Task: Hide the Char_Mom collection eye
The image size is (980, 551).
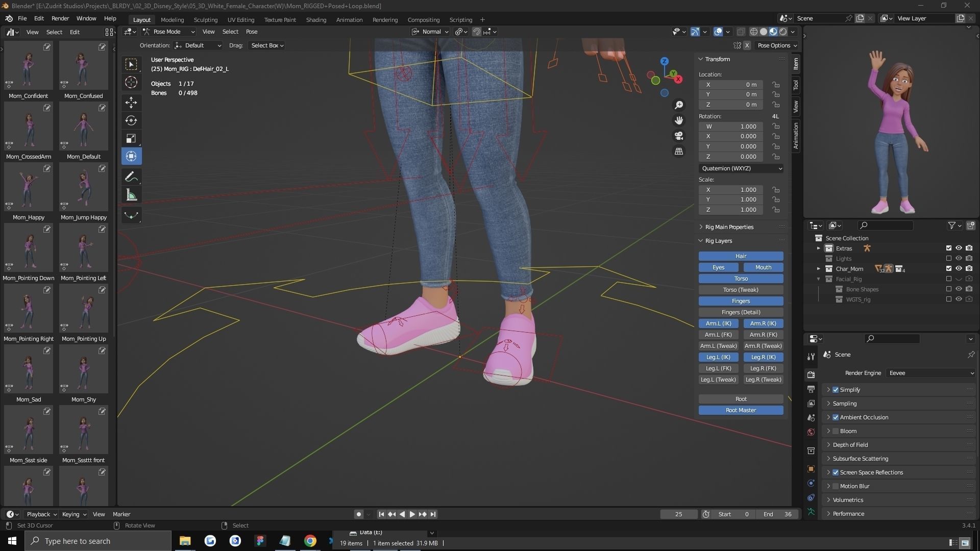Action: click(959, 269)
